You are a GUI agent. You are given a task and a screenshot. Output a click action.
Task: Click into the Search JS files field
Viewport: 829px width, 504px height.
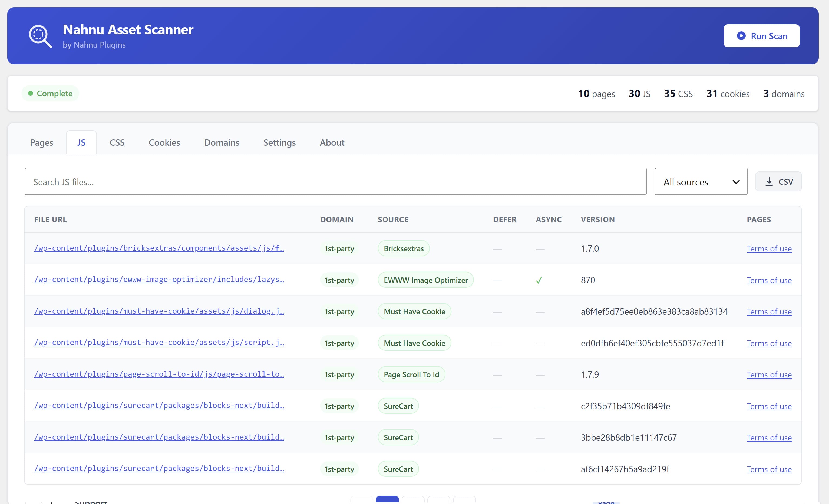pyautogui.click(x=335, y=182)
